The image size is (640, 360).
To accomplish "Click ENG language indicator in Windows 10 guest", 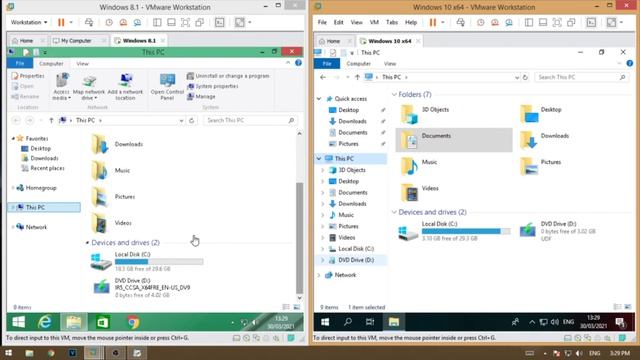I will pos(569,322).
